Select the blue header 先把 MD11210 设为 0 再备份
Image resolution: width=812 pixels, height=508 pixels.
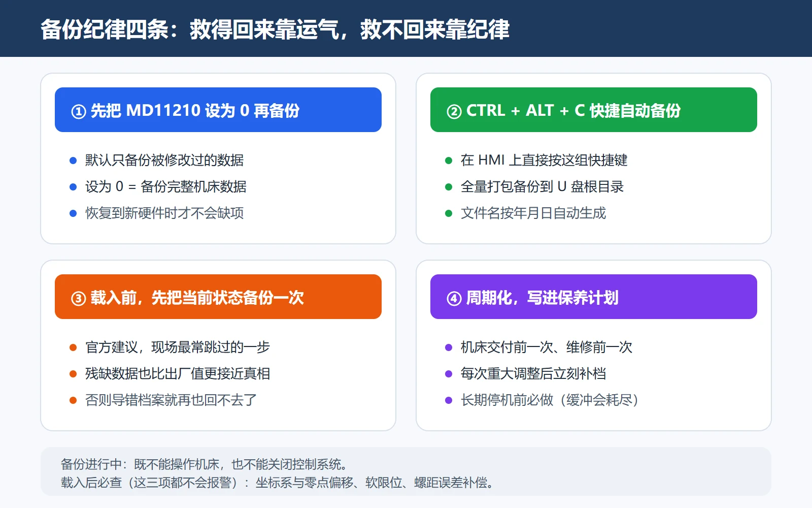coord(218,110)
